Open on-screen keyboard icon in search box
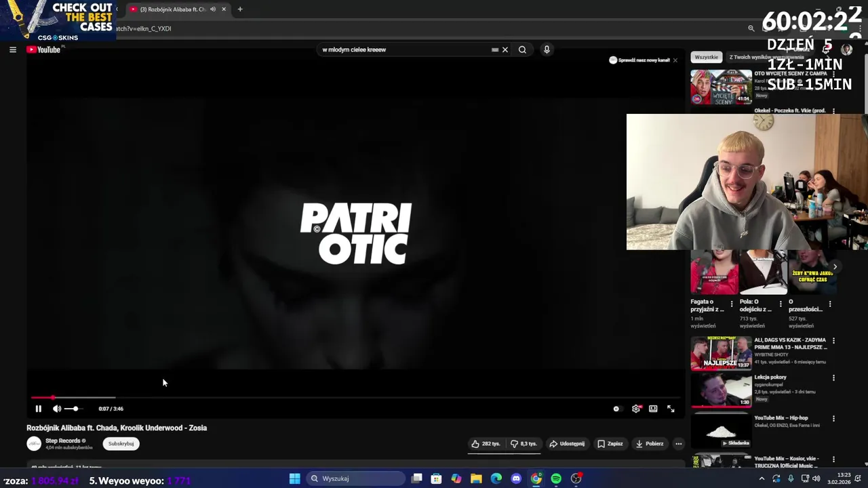868x488 pixels. tap(495, 49)
